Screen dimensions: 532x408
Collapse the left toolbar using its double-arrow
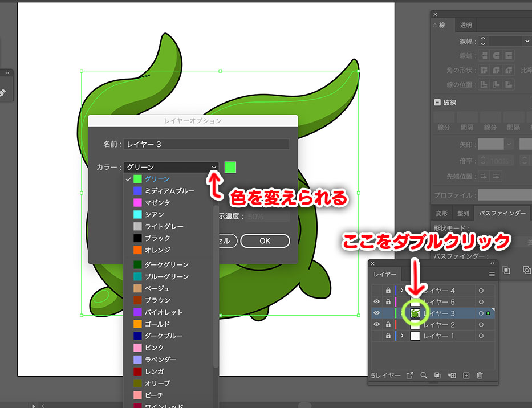pos(7,73)
